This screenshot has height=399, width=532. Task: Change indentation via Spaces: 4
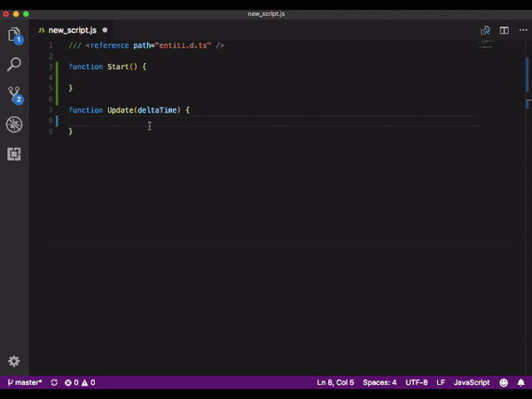379,383
